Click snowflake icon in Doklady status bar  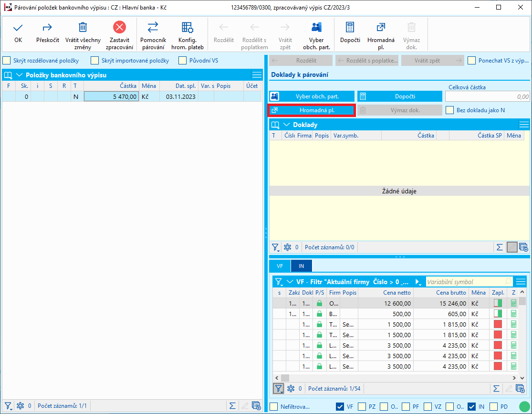[287, 247]
